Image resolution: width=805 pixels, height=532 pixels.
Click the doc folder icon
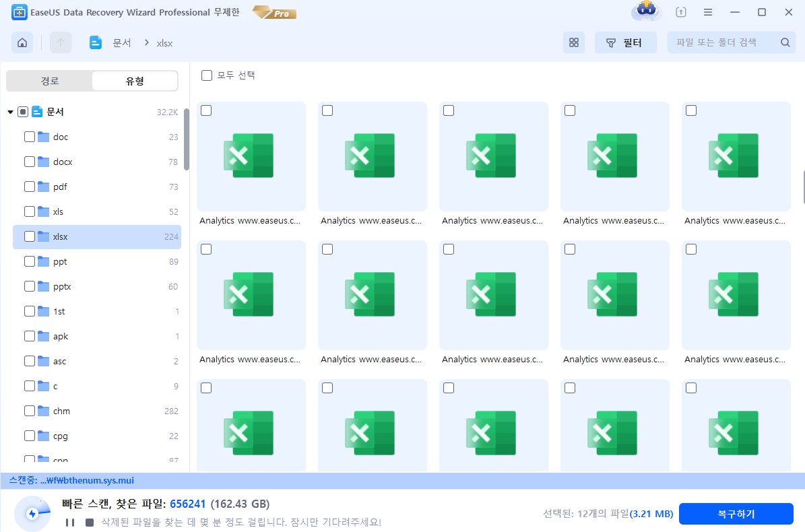click(44, 137)
